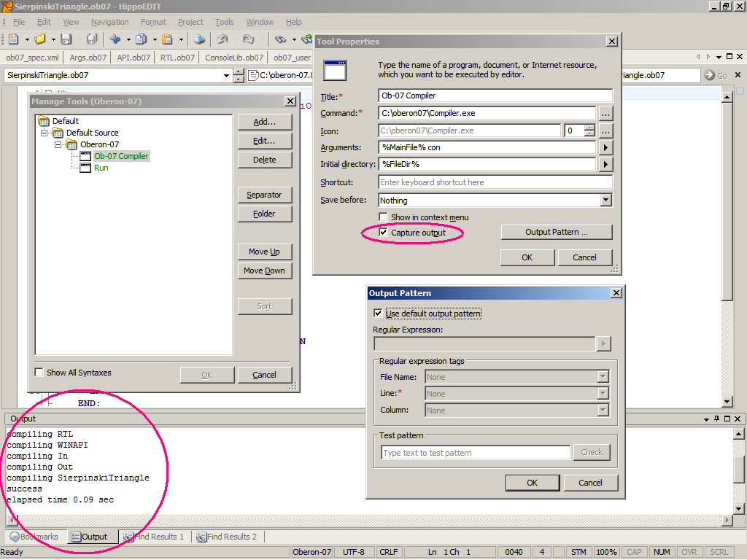Screen dimensions: 747x560
Task: Toggle Use default output pattern checkbox
Action: 378,314
